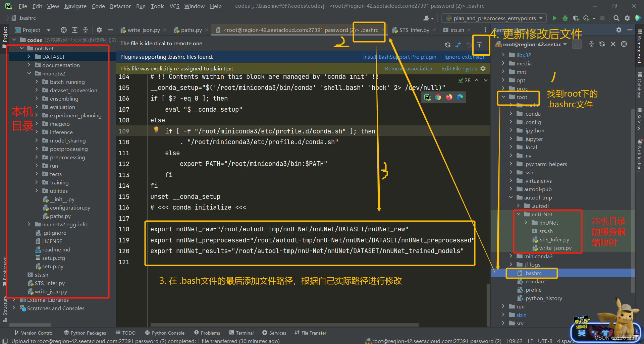
Task: Click the intention lightbulb on line 109
Action: tap(156, 130)
